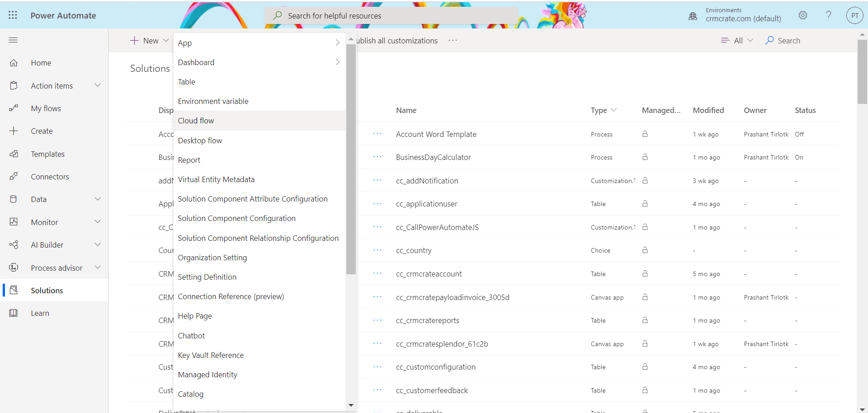Click the environment globe icon
The width and height of the screenshot is (868, 413).
point(693,16)
